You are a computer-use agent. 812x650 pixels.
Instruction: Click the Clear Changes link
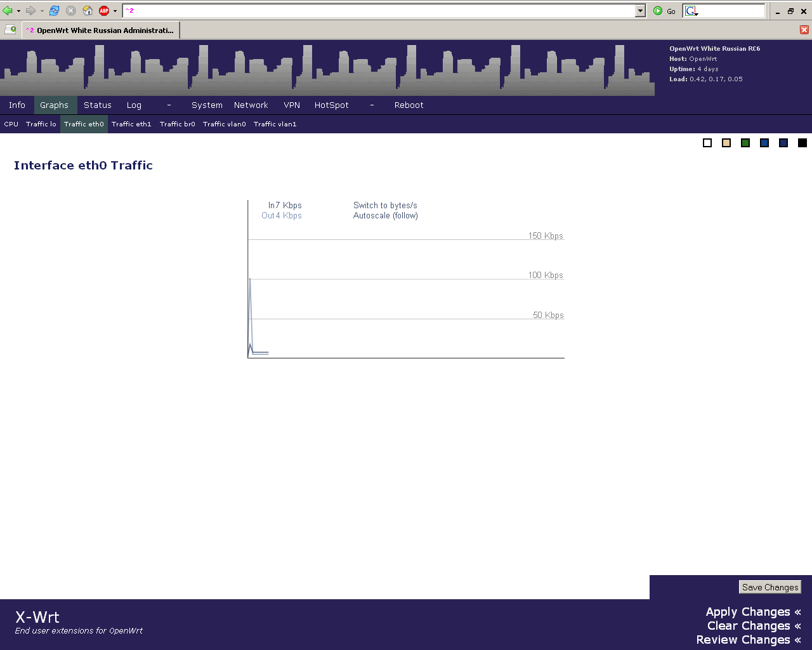(754, 626)
